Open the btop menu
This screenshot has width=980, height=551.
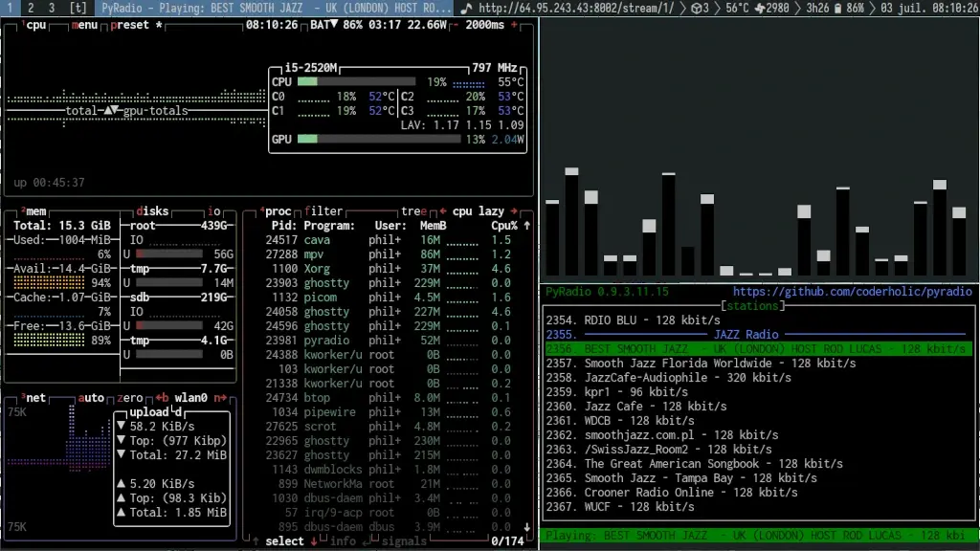click(84, 25)
